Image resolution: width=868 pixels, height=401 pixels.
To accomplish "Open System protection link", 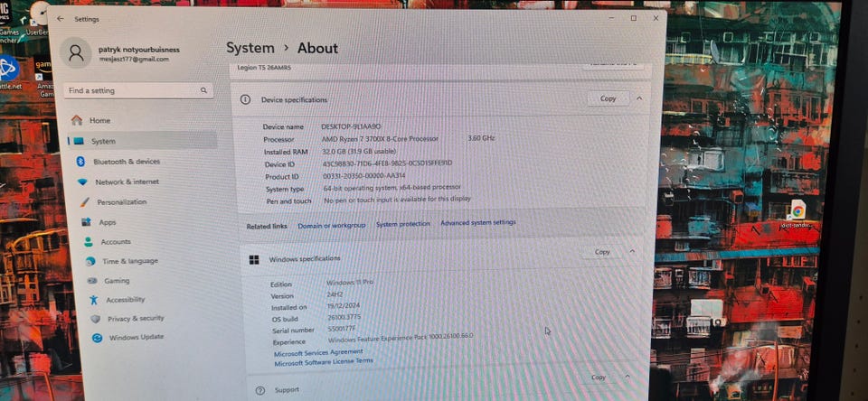I will (403, 223).
